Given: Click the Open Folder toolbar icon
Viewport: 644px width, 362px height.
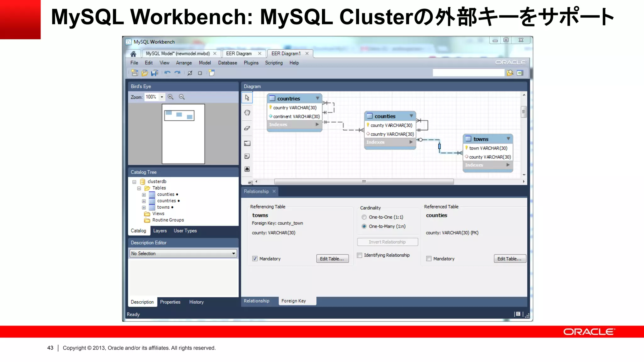Looking at the screenshot, I should [145, 73].
